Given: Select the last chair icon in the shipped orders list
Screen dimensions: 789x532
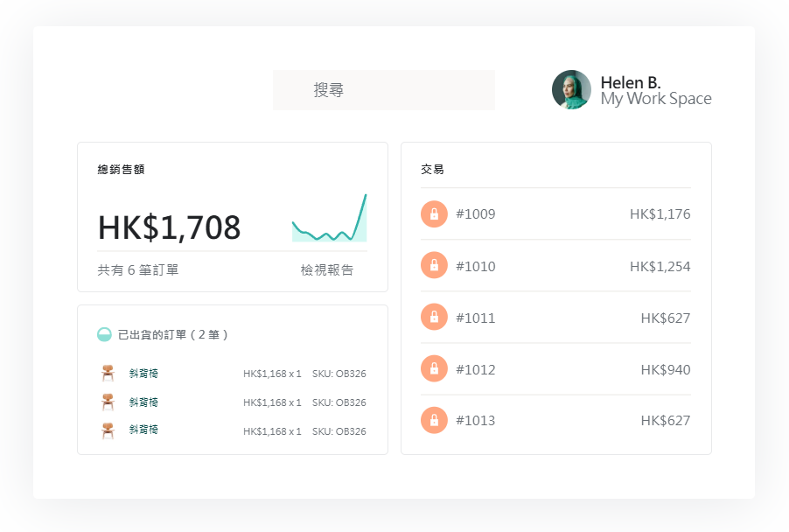Looking at the screenshot, I should (108, 430).
